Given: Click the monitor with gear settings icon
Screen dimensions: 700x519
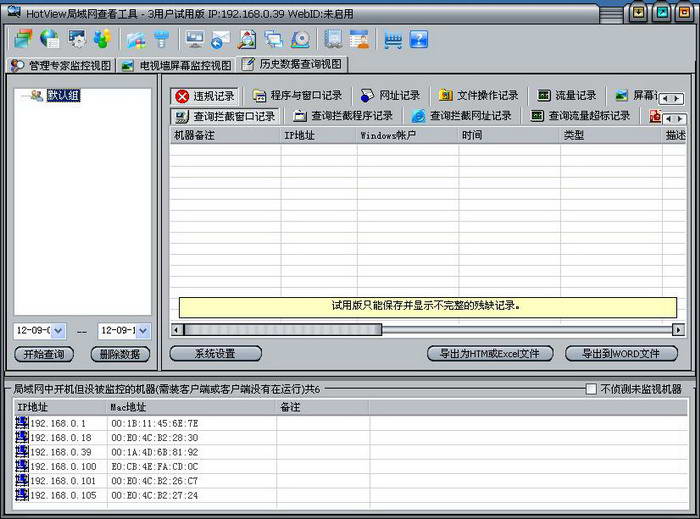Looking at the screenshot, I should [x=77, y=39].
